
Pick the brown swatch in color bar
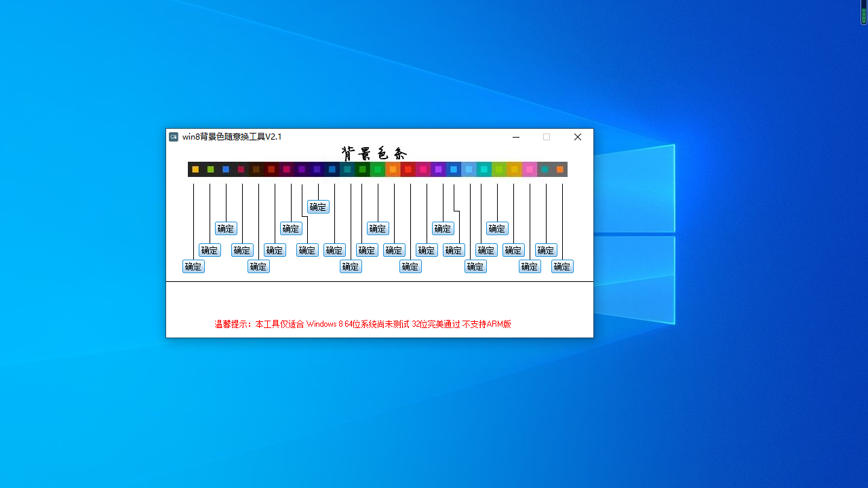[x=256, y=169]
